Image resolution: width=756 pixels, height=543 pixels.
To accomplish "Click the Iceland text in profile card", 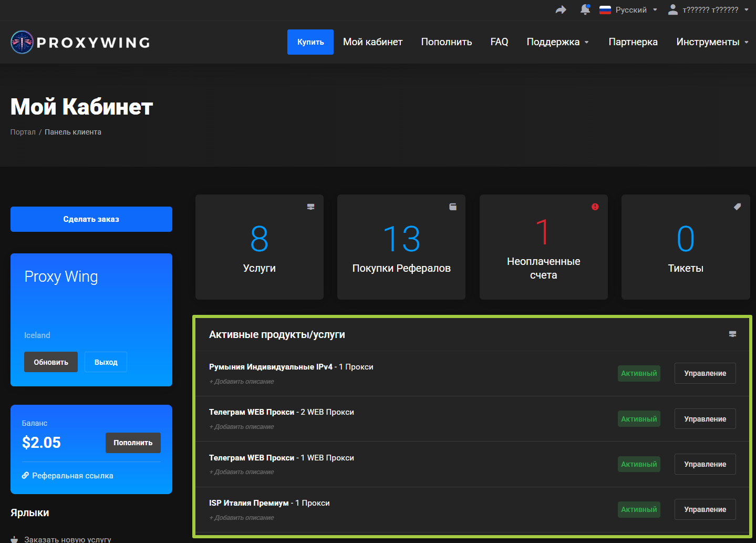I will (37, 335).
